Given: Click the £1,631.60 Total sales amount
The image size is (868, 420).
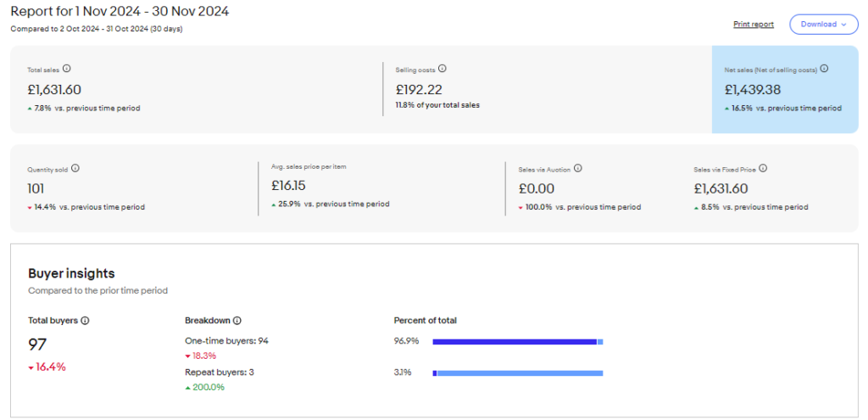Looking at the screenshot, I should coord(54,90).
